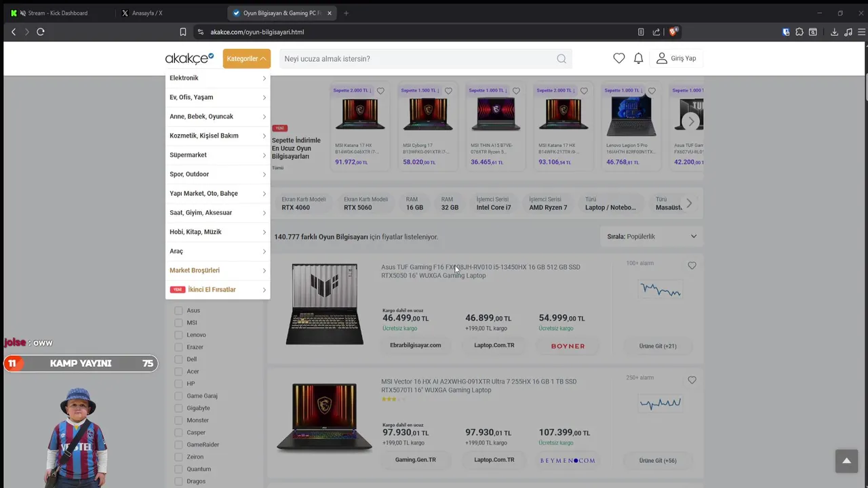Click the Giriş Yap login button
Image resolution: width=868 pixels, height=488 pixels.
click(x=676, y=58)
